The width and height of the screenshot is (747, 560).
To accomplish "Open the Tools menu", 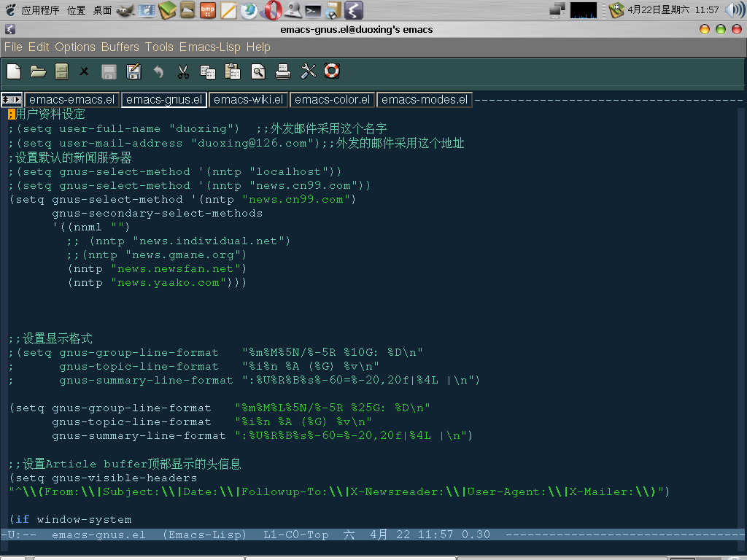I will (159, 47).
